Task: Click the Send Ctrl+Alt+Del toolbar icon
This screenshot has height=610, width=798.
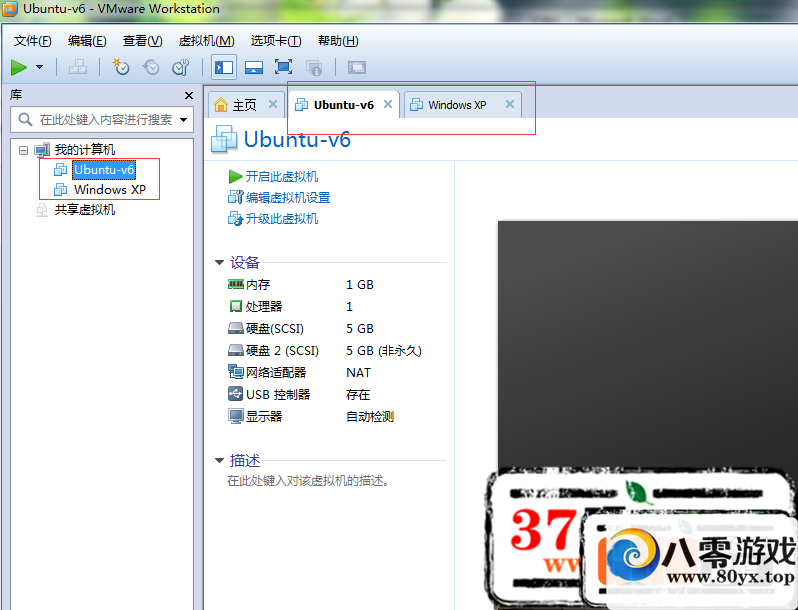Action: tap(78, 67)
